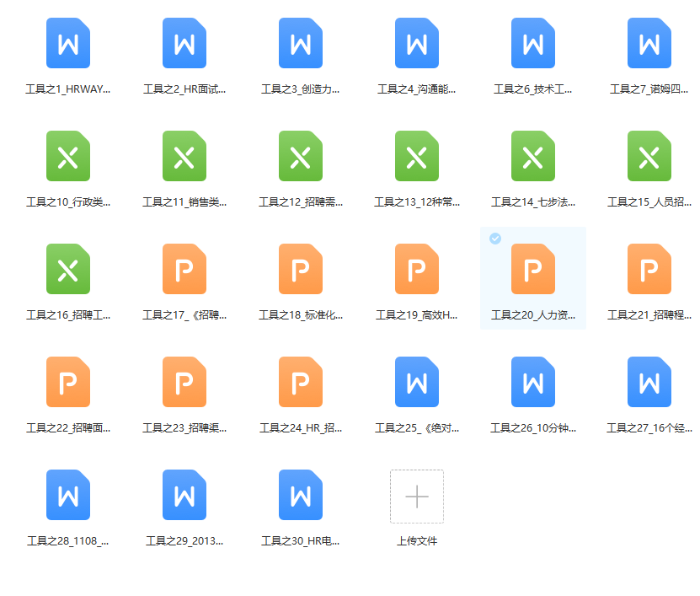Select Excel file icon 工具之15_人员招
The width and height of the screenshot is (700, 596).
point(649,156)
